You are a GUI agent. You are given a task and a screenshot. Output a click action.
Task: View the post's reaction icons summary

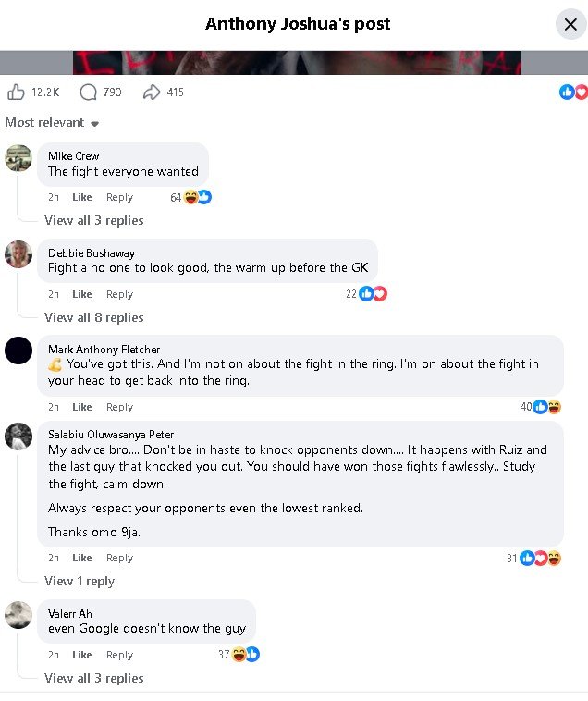pos(573,92)
